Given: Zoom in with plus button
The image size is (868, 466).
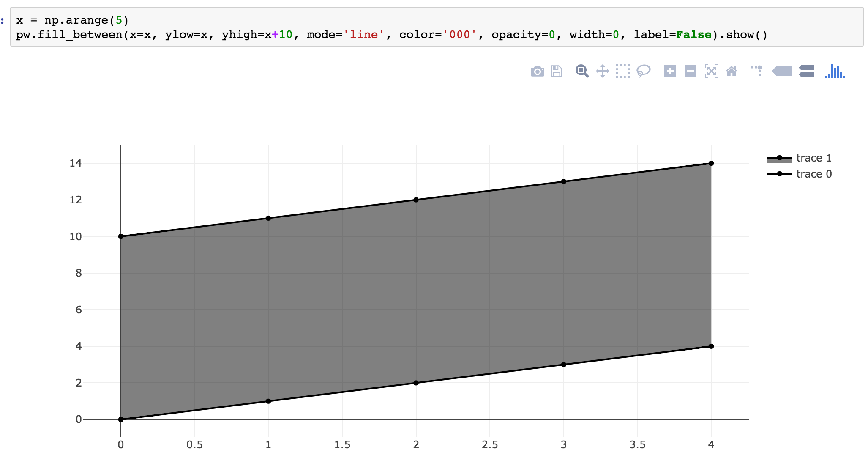Looking at the screenshot, I should tap(670, 71).
